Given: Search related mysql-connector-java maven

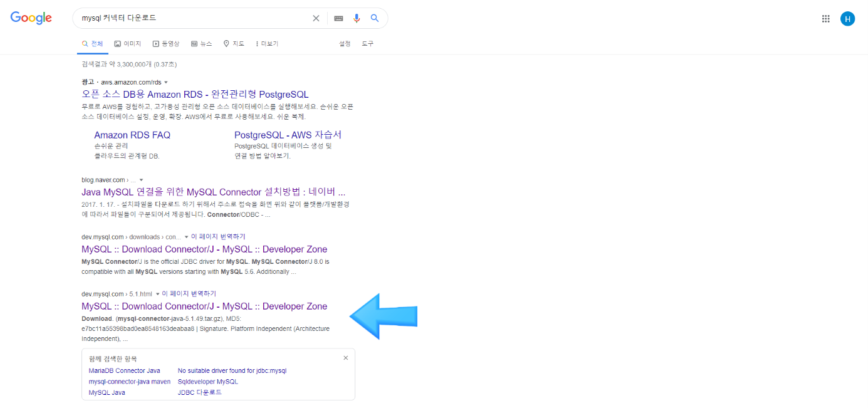Looking at the screenshot, I should (x=130, y=382).
